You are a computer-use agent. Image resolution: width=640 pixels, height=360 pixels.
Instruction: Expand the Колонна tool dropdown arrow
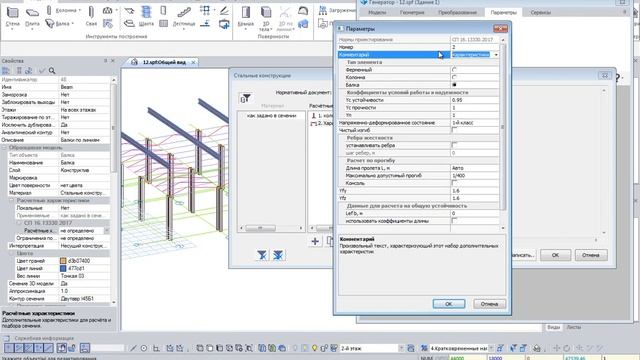coord(80,10)
